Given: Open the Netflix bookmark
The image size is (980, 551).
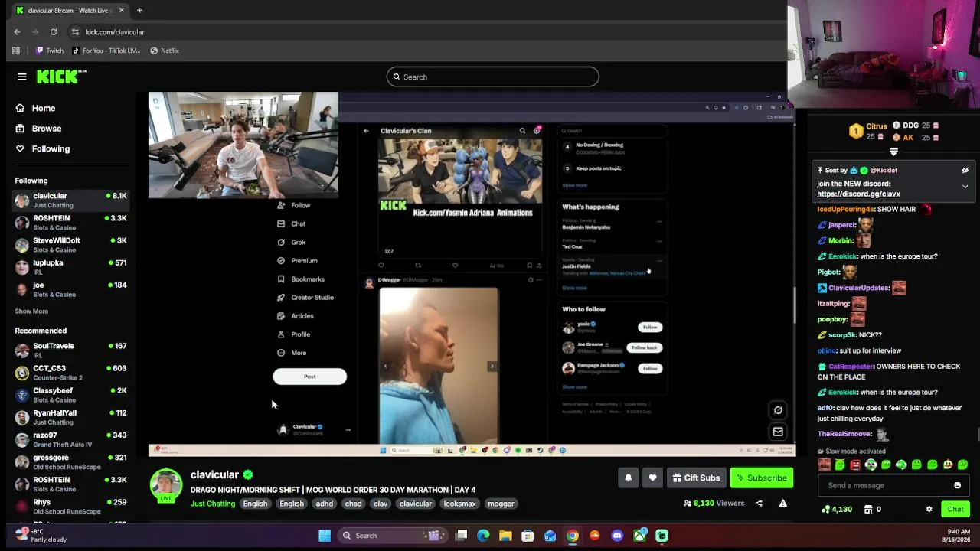Looking at the screenshot, I should [165, 51].
